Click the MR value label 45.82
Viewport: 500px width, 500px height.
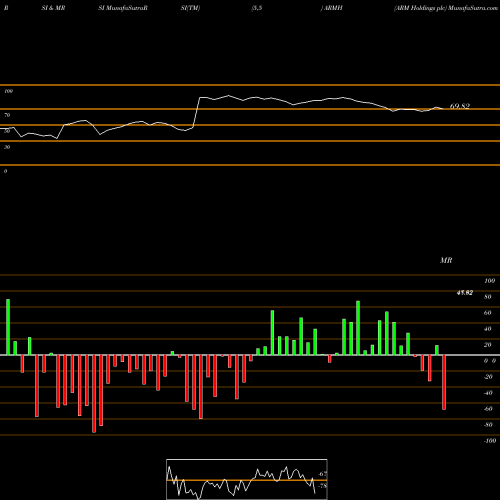tap(464, 293)
